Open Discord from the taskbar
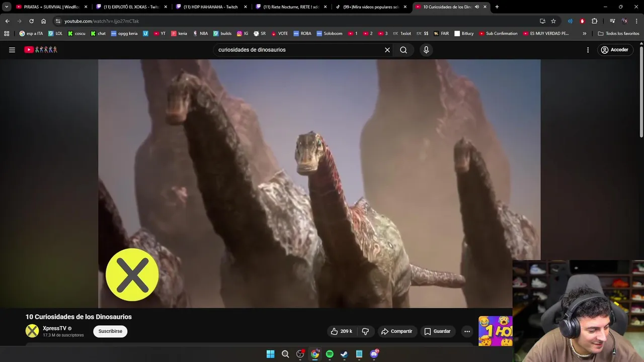 [374, 354]
